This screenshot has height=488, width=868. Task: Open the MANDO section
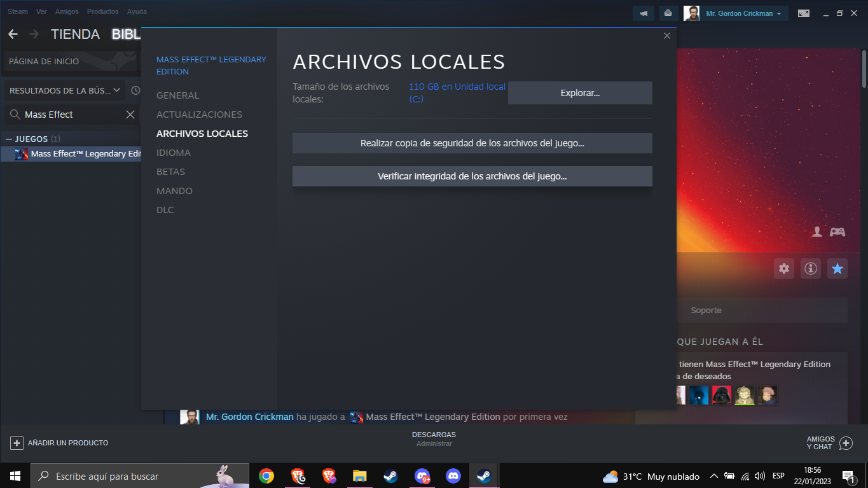click(x=174, y=191)
